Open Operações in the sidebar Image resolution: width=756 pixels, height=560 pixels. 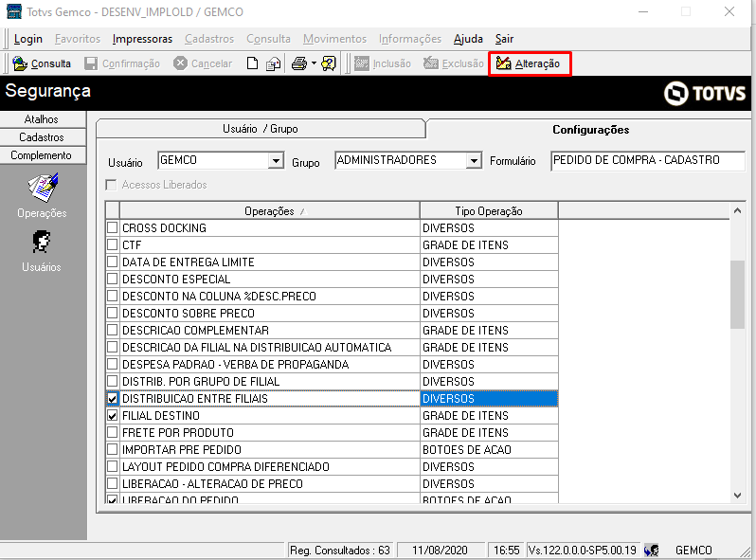pyautogui.click(x=42, y=196)
